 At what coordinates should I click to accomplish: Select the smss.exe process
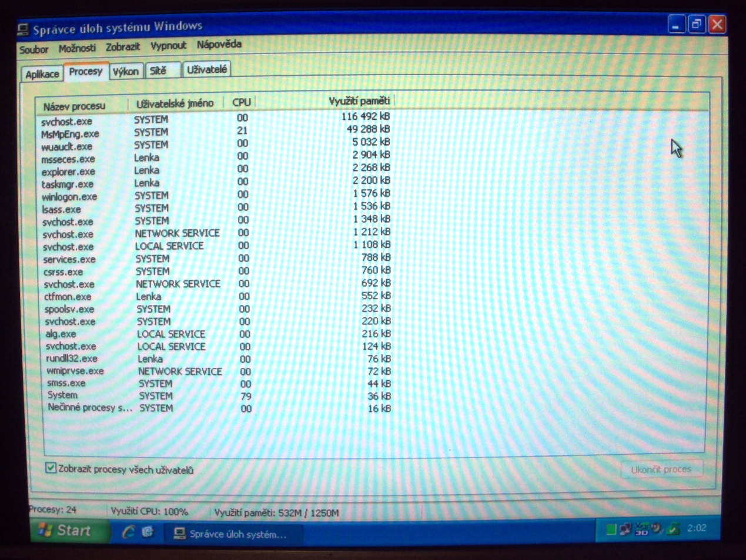coord(218,384)
